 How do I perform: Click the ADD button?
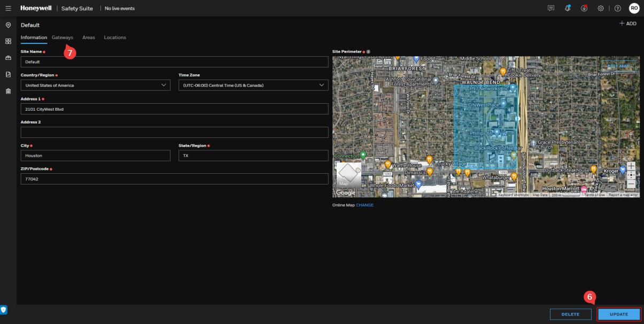click(628, 24)
